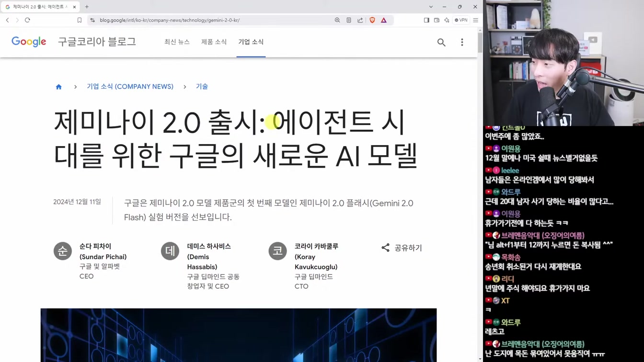Expand the tab search chevron in title bar

click(x=431, y=7)
